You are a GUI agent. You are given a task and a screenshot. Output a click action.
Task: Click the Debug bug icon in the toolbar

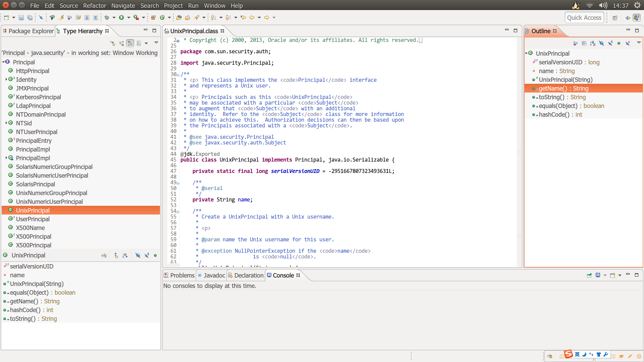(x=107, y=17)
